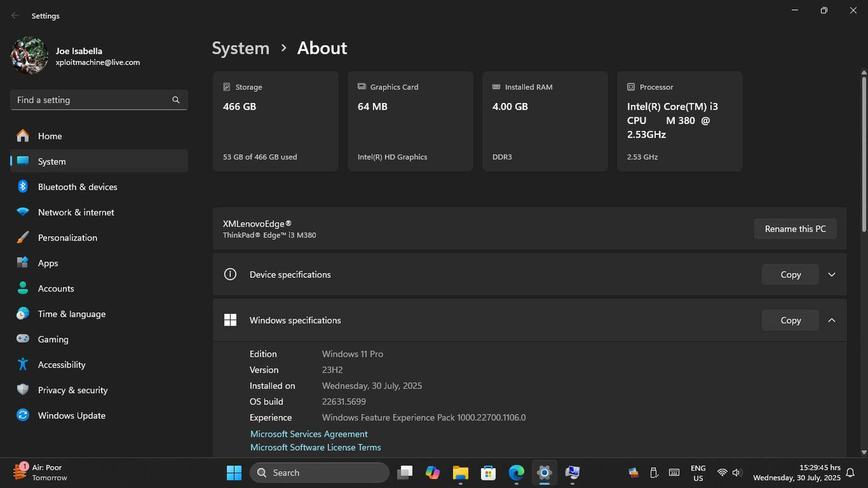Open the Windows Start menu
Image resolution: width=868 pixels, height=488 pixels.
pos(234,472)
